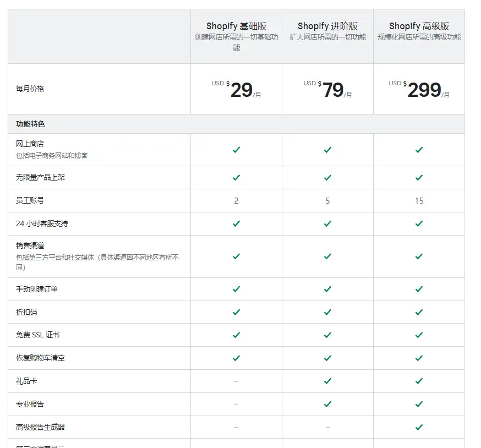Click the 恢复购物车清空 checkmark under Shopify 进阶版
Viewport: 481px width, 448px height.
coord(327,358)
